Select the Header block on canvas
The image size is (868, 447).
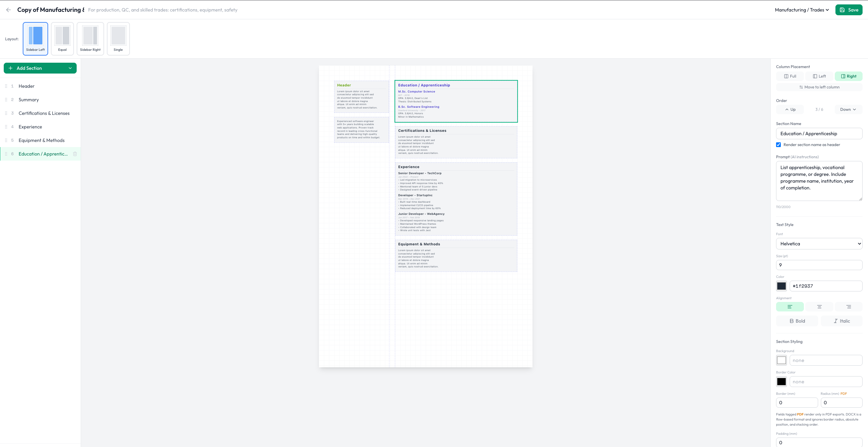(x=361, y=97)
